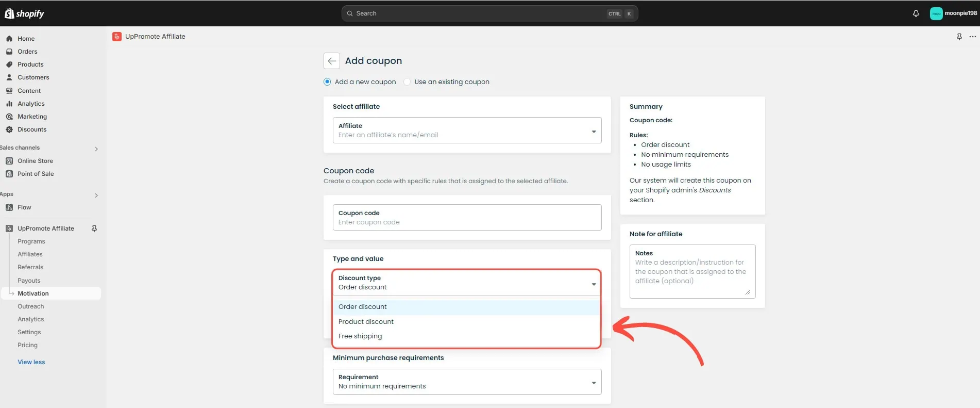Image resolution: width=980 pixels, height=408 pixels.
Task: Click the pin icon next to UpPromote Affiliate in sidebar
Action: (x=94, y=229)
